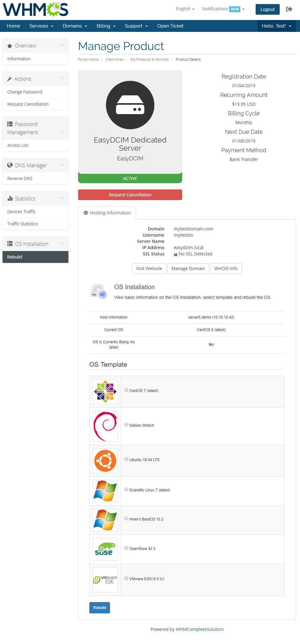Collapse the Statistics panel chevron
This screenshot has height=644, width=300.
[x=62, y=199]
